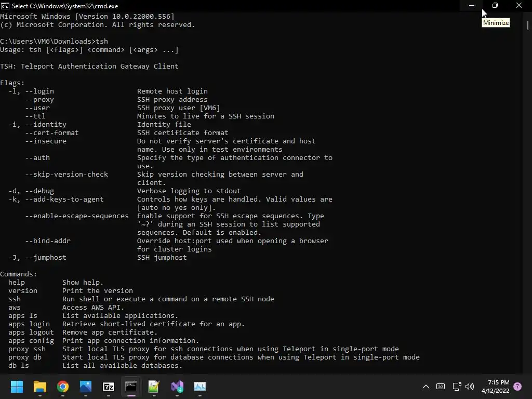
Task: Open the Photos app taskbar icon
Action: pos(86,387)
